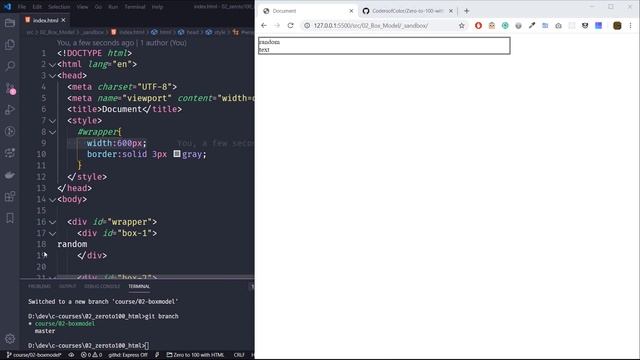Go forward in the Chrome browser
This screenshot has width=640, height=360.
(277, 25)
